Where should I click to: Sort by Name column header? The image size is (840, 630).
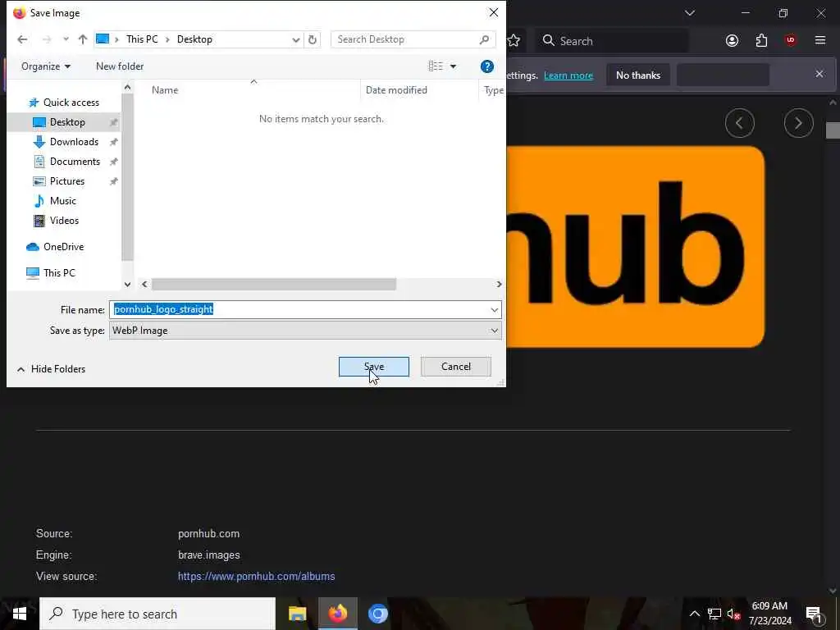pyautogui.click(x=164, y=90)
